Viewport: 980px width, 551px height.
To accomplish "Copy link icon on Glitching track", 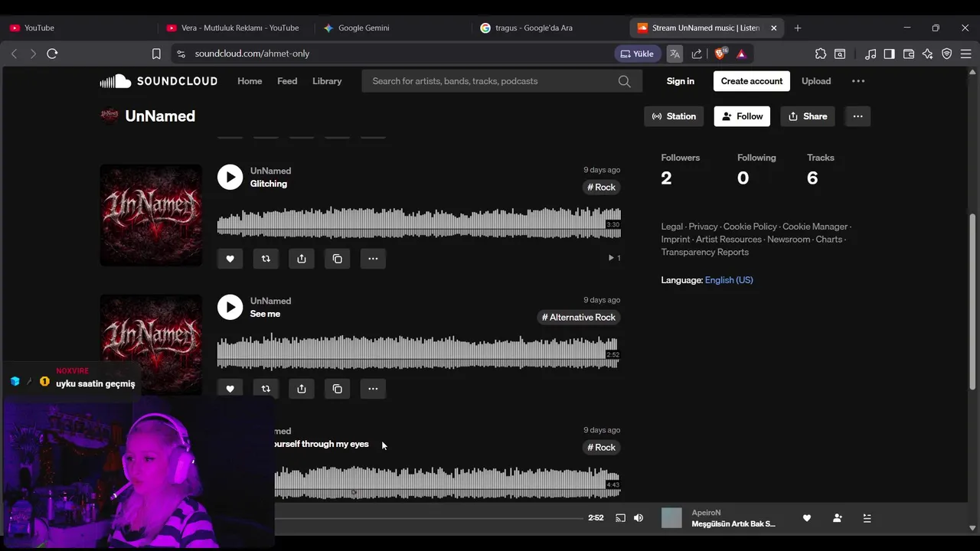I will [338, 259].
